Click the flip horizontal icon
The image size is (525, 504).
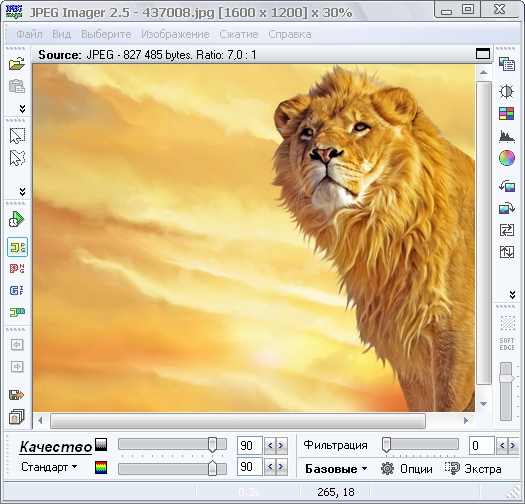pos(507,230)
